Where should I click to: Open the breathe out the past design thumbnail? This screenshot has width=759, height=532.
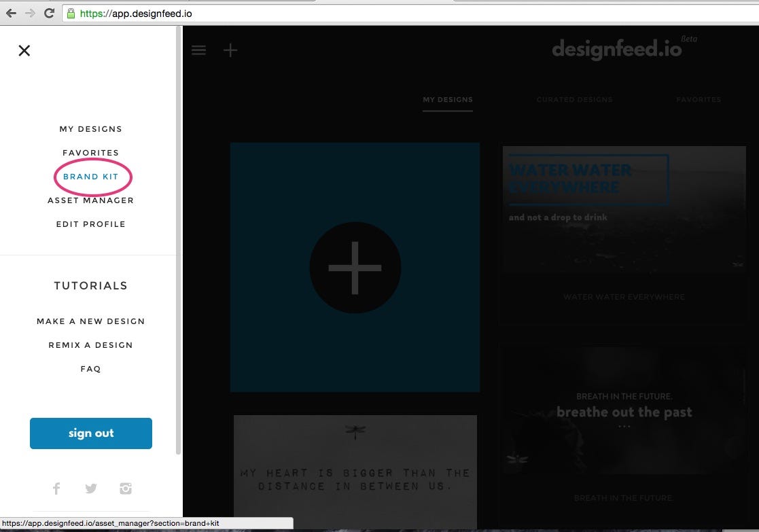(624, 410)
